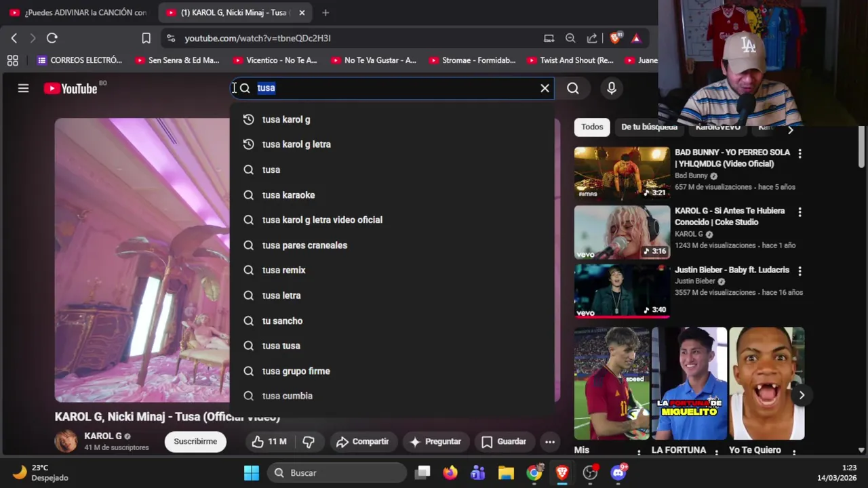This screenshot has height=488, width=868.
Task: Dislike the video
Action: (x=309, y=442)
